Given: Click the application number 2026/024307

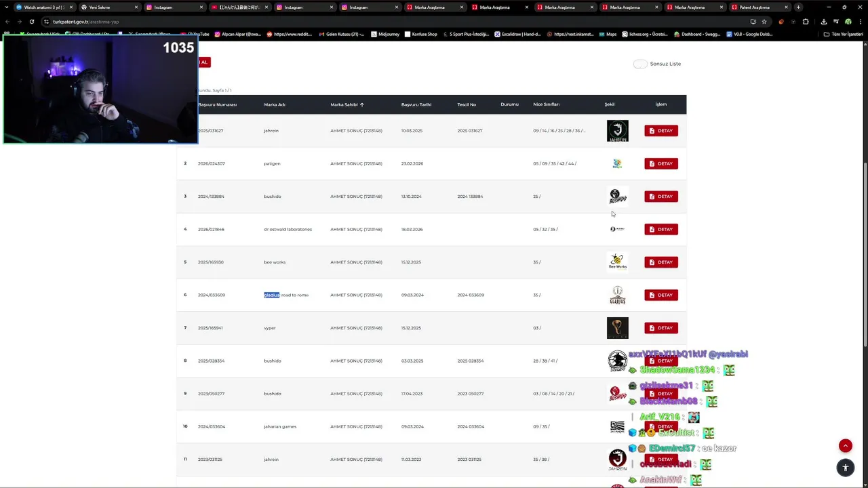Looking at the screenshot, I should click(x=212, y=163).
